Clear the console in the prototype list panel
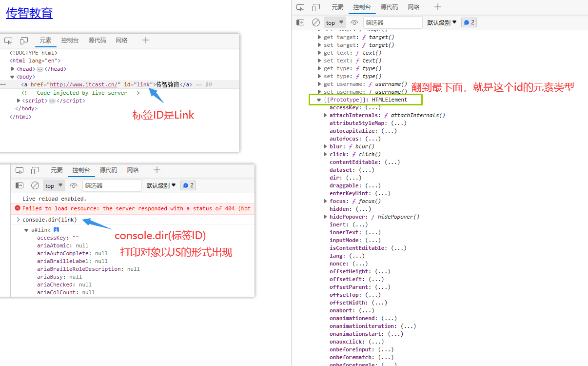 pyautogui.click(x=316, y=22)
